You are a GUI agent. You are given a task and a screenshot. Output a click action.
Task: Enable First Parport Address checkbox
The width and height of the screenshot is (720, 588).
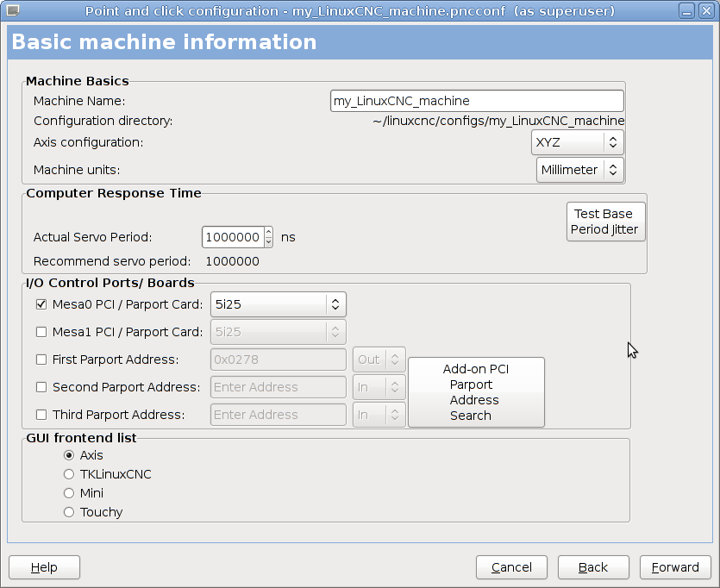pyautogui.click(x=41, y=360)
